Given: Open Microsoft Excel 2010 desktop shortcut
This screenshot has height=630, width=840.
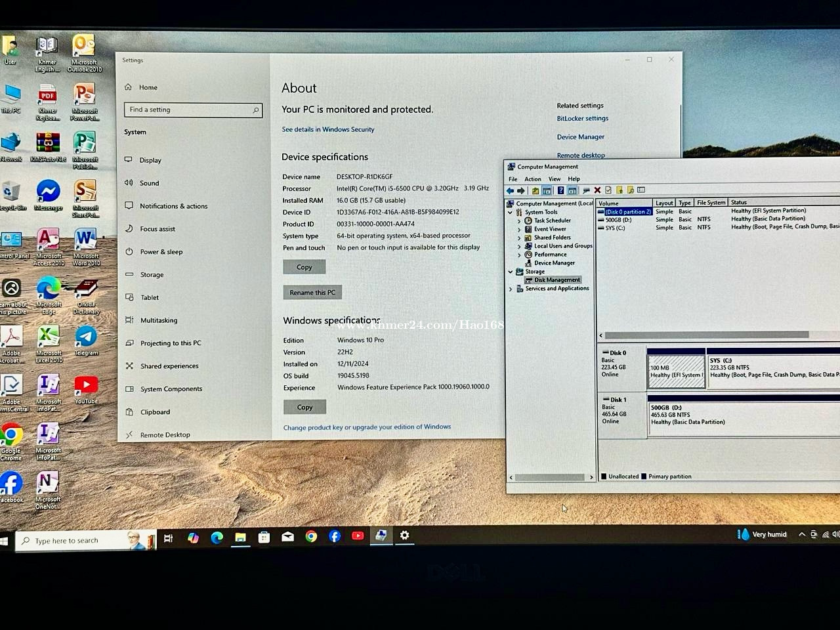Looking at the screenshot, I should (x=49, y=344).
